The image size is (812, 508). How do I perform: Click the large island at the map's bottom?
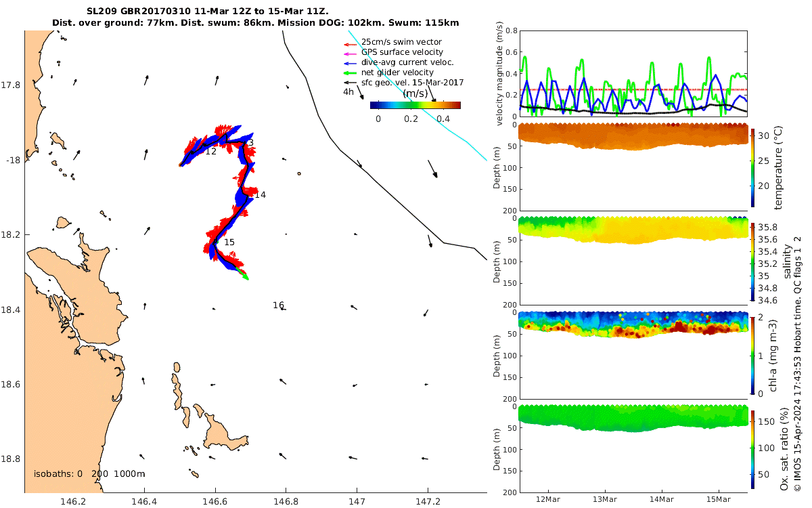click(226, 431)
